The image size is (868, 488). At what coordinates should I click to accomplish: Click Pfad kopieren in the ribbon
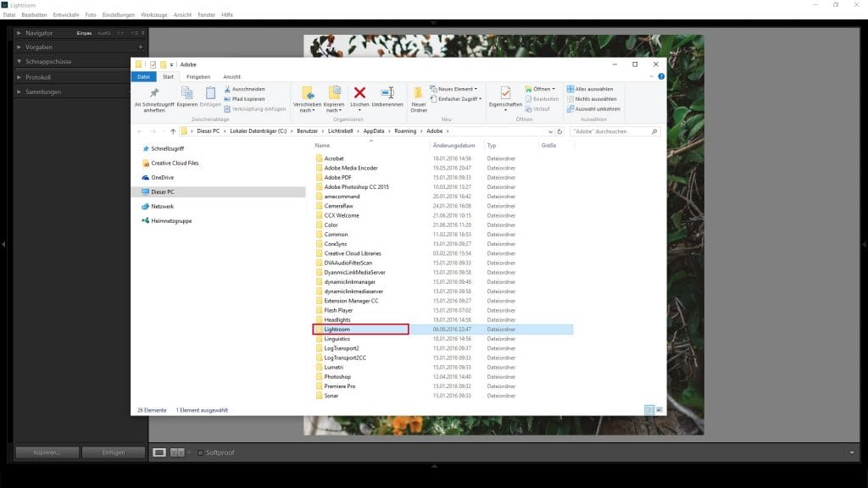pos(245,99)
